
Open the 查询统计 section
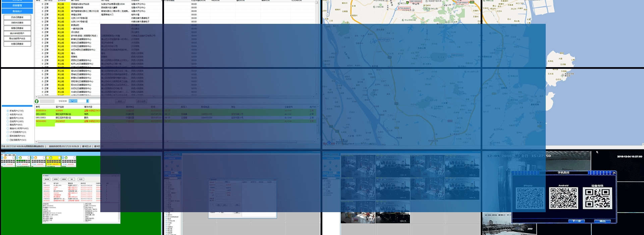coord(17,11)
